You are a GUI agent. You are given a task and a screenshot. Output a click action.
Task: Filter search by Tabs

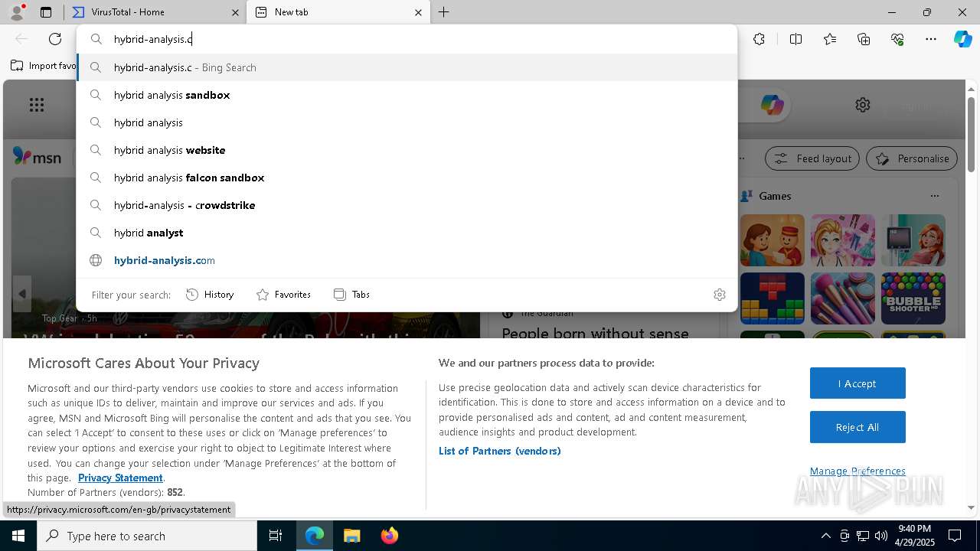tap(352, 295)
